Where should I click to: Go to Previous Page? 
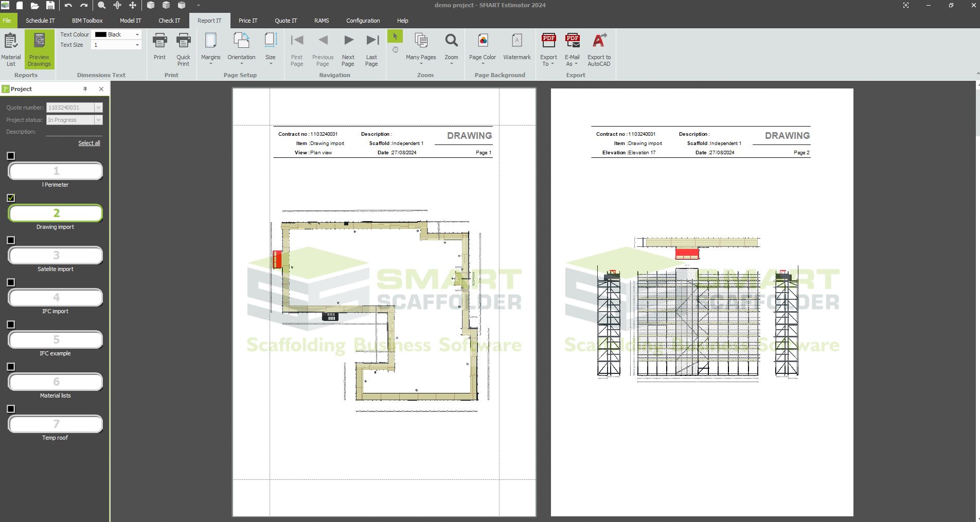[x=323, y=49]
